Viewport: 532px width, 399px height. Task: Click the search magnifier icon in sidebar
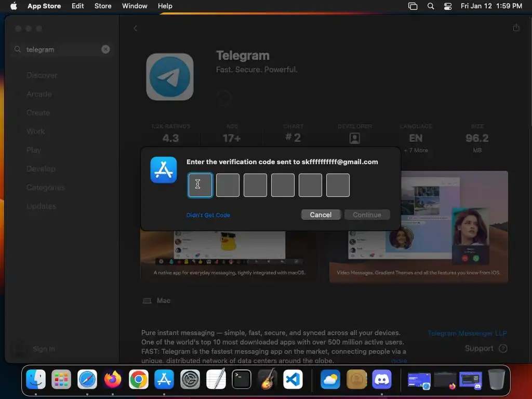click(18, 49)
